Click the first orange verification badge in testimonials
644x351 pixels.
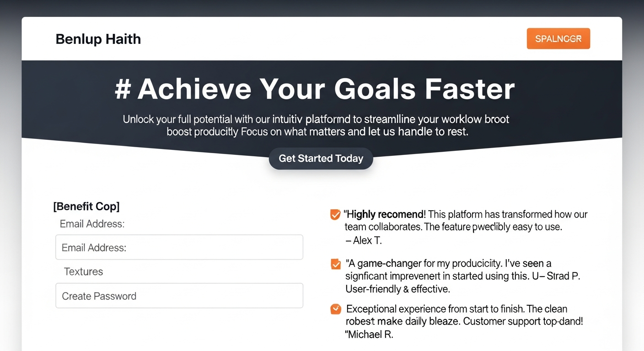tap(335, 214)
